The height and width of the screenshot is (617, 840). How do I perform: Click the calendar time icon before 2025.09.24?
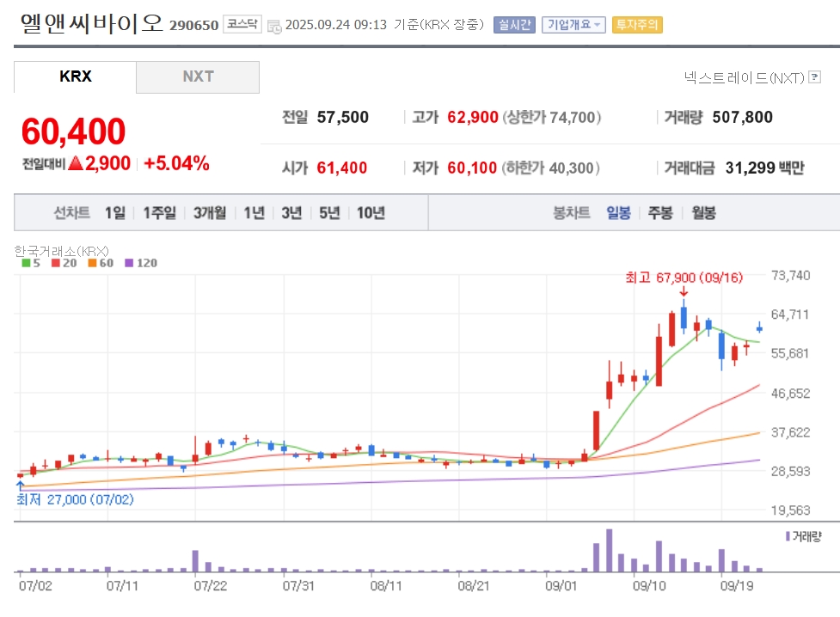click(x=274, y=27)
